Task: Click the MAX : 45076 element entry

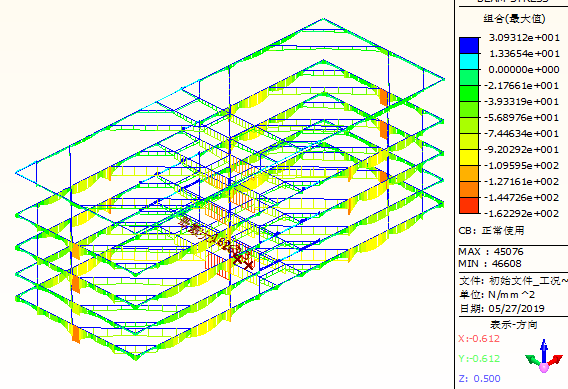Action: (x=491, y=251)
